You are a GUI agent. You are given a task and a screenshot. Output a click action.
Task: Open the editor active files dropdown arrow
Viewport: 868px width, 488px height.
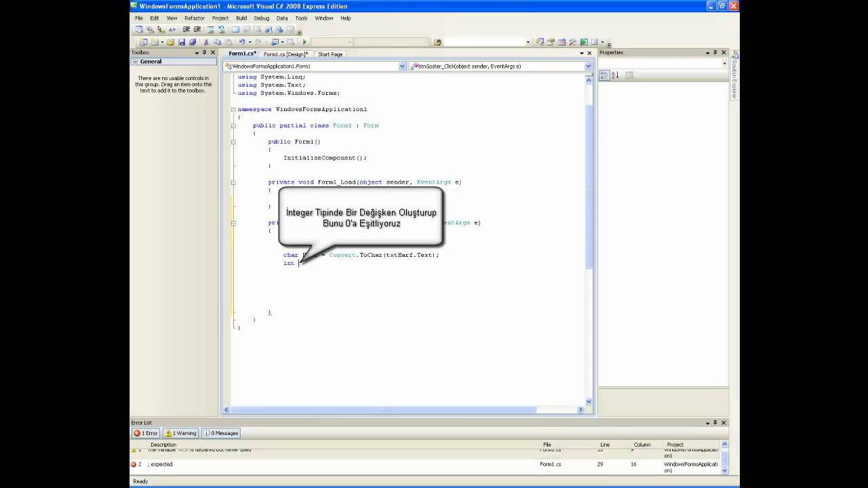pos(581,53)
